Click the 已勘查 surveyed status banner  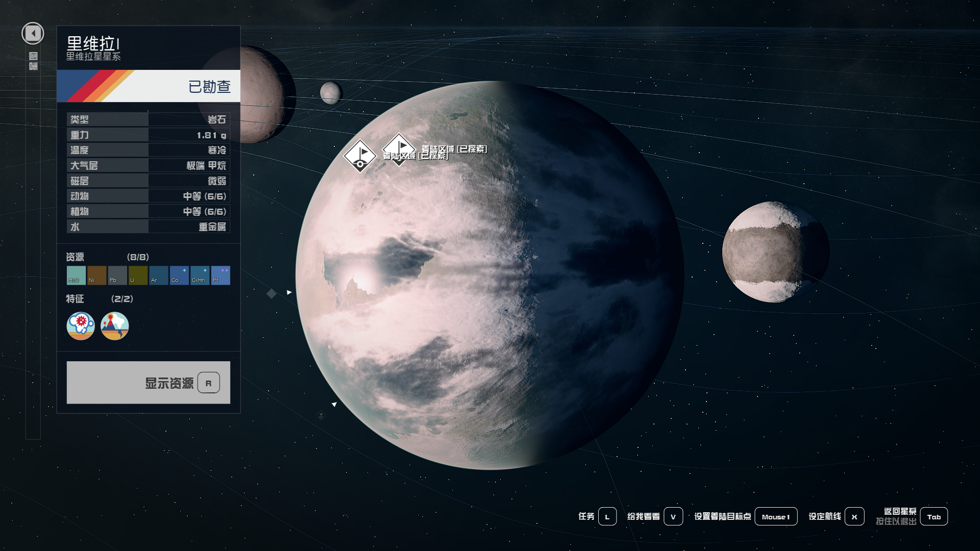point(149,86)
